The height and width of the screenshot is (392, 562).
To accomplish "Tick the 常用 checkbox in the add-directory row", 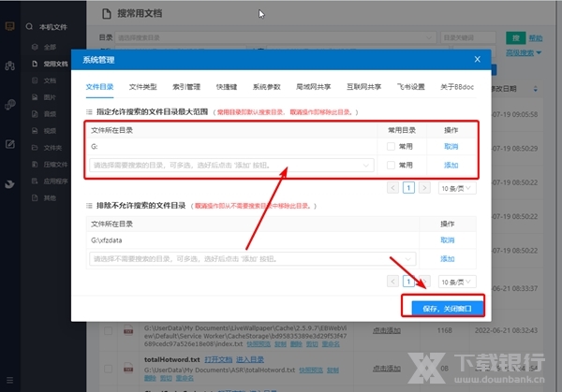I will pos(391,165).
